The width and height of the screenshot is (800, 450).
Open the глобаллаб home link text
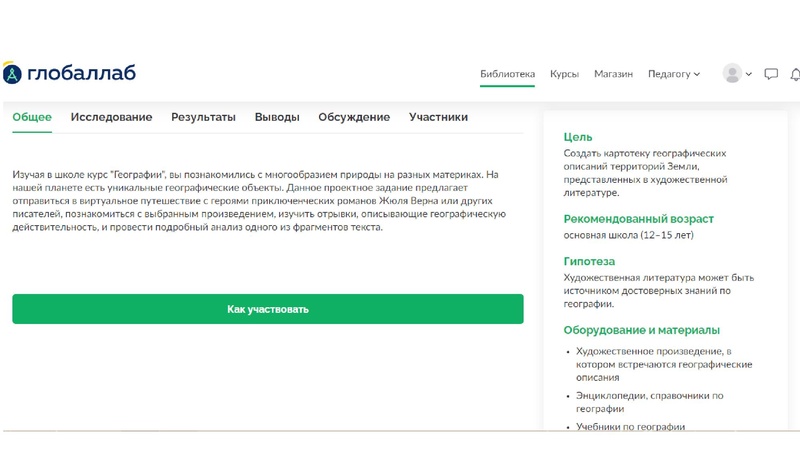pyautogui.click(x=81, y=73)
